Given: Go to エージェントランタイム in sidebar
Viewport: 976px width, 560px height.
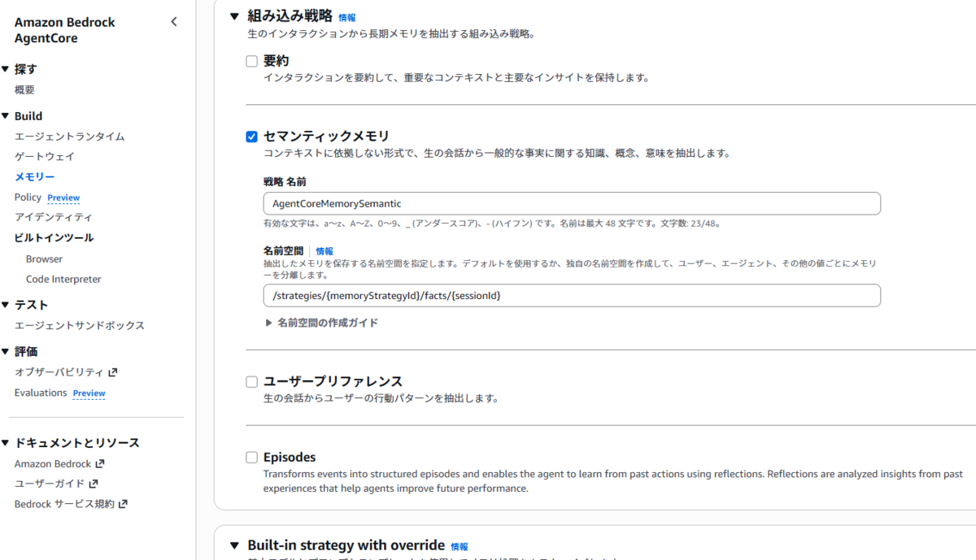Looking at the screenshot, I should 70,137.
